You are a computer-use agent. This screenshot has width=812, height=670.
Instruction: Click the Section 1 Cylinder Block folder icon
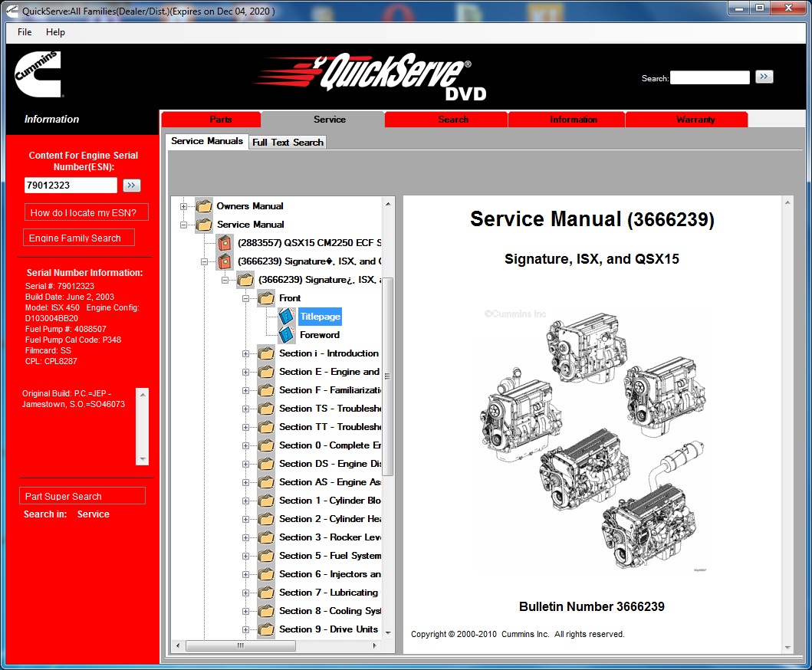tap(265, 501)
